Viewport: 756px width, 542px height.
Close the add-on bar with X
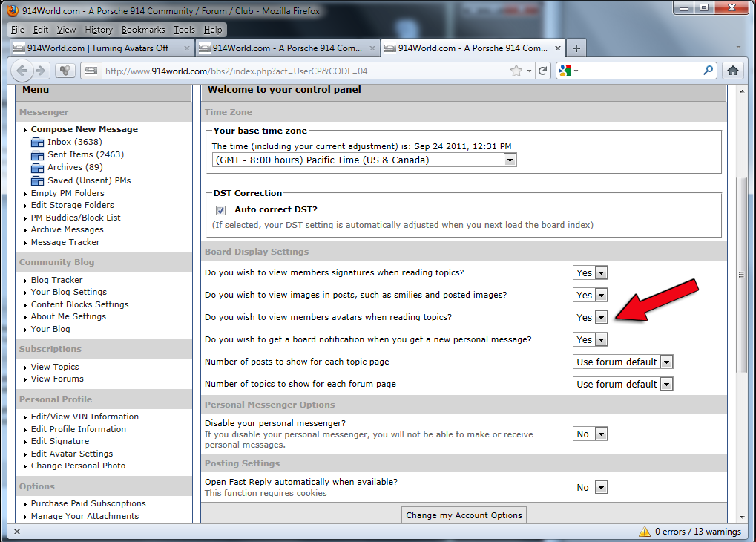click(17, 532)
